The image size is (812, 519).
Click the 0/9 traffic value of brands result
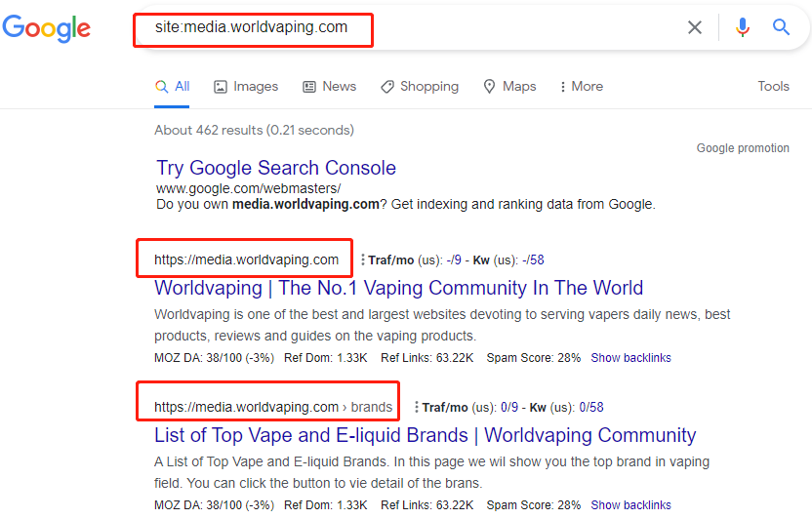tap(509, 407)
